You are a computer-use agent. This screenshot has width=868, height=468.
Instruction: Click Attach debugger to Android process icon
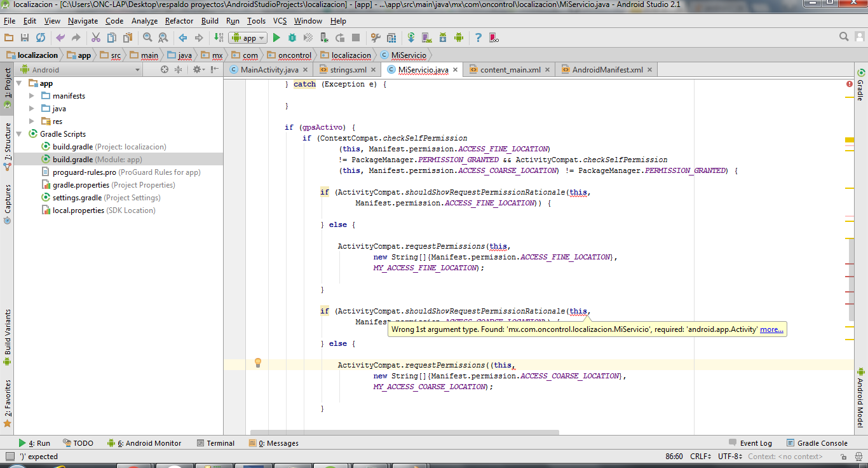[x=324, y=38]
